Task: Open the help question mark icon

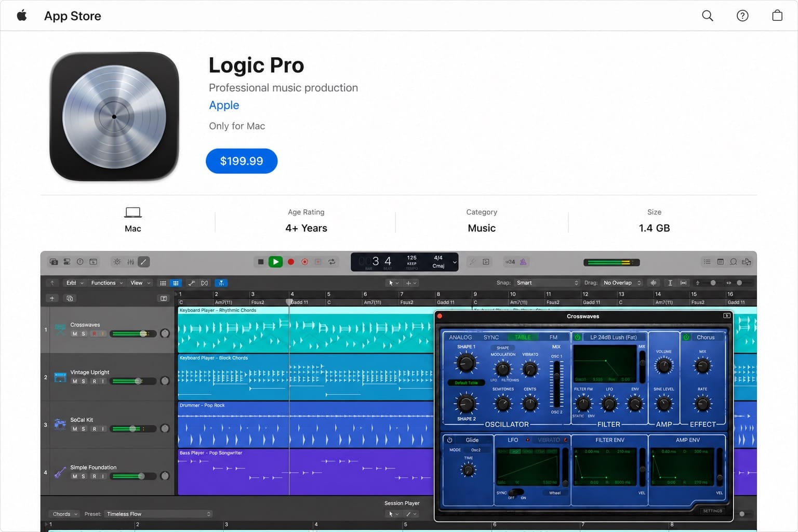Action: (x=742, y=16)
